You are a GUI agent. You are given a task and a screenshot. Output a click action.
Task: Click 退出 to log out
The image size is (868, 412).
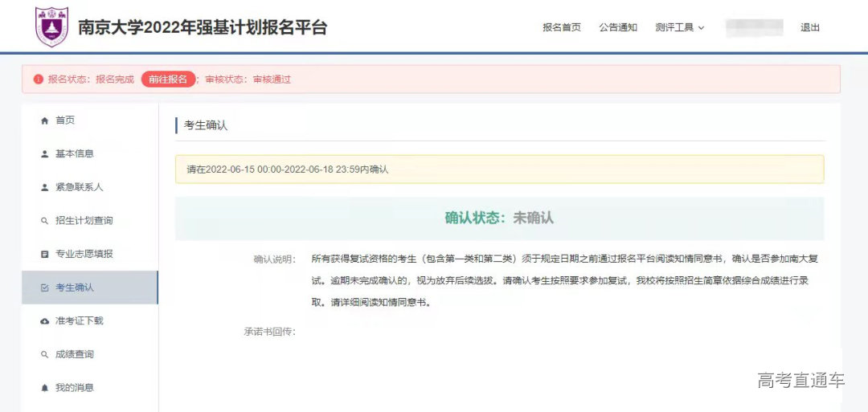point(810,27)
